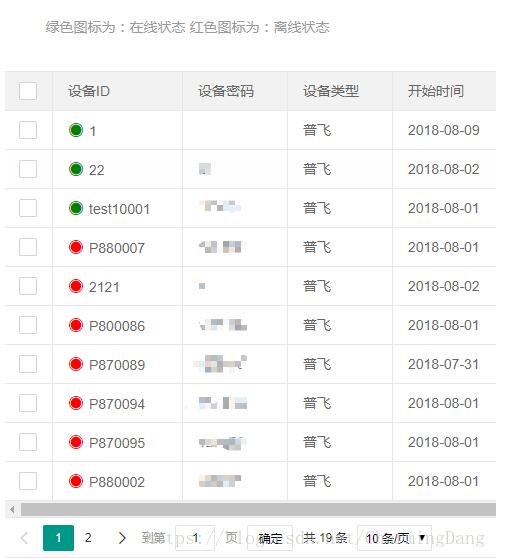The height and width of the screenshot is (558, 514).
Task: Click red offline icon next to P880002
Action: point(76,481)
